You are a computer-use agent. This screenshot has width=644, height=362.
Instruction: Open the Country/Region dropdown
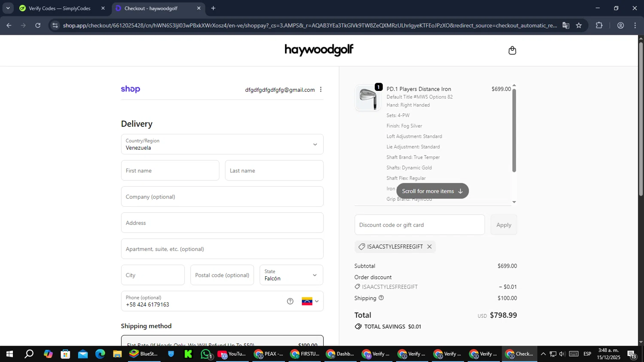(x=222, y=144)
